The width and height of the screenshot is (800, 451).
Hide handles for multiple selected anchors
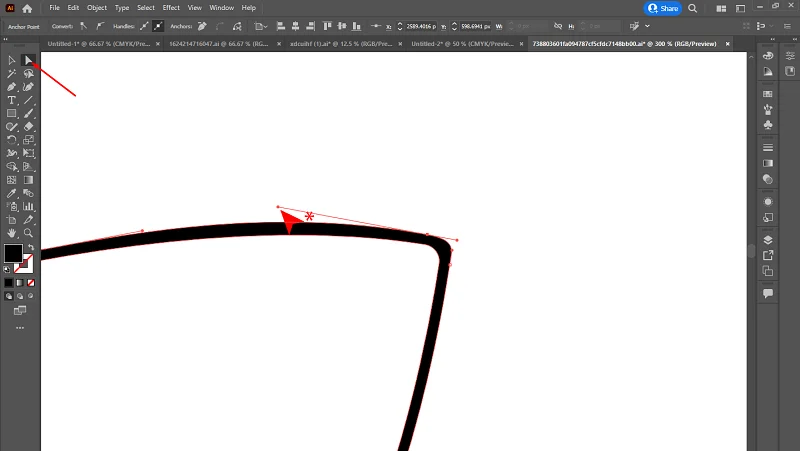coord(158,26)
